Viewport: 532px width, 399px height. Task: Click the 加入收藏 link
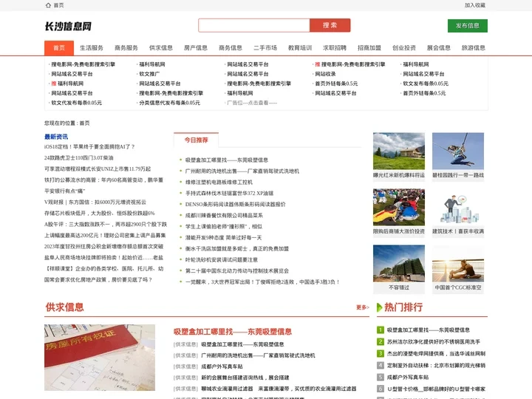[x=474, y=5]
